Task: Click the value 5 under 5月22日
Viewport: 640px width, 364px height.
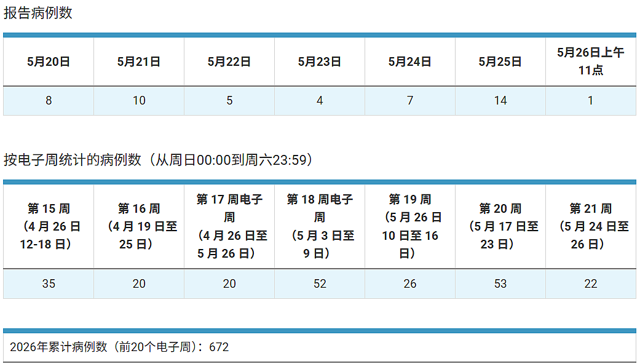Action: pos(229,101)
